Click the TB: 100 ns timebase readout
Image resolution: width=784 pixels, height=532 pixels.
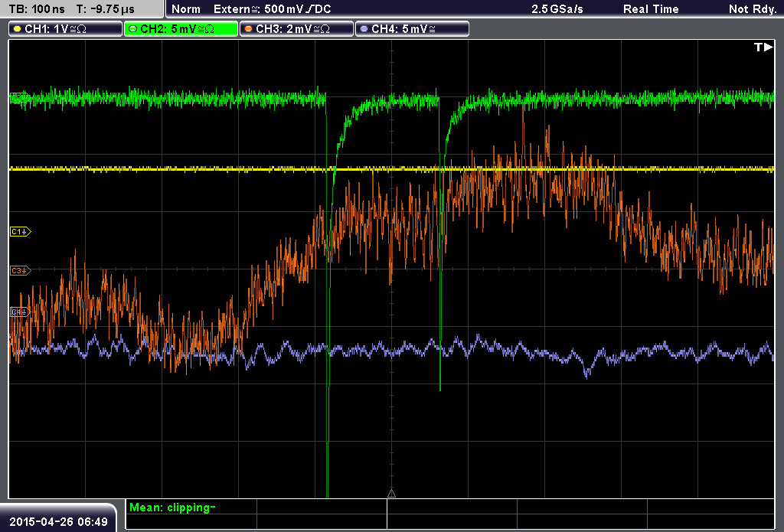coord(37,9)
